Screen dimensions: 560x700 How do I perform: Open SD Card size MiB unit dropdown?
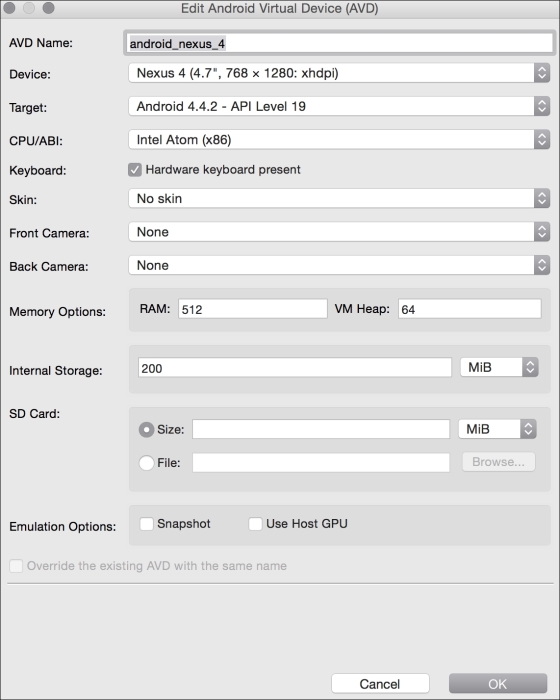(497, 429)
